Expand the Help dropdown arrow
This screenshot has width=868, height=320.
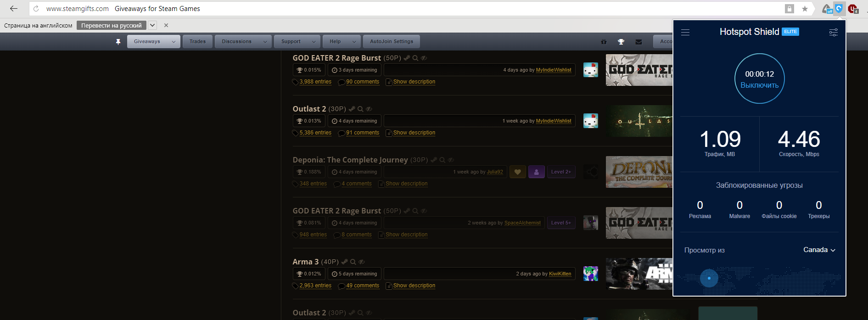(x=354, y=42)
